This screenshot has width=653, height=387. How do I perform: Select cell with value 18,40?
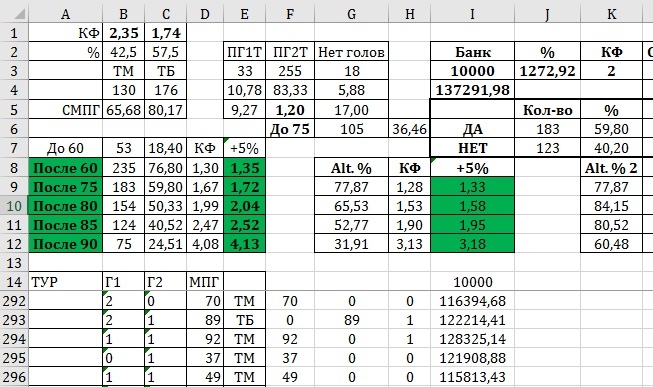click(166, 148)
